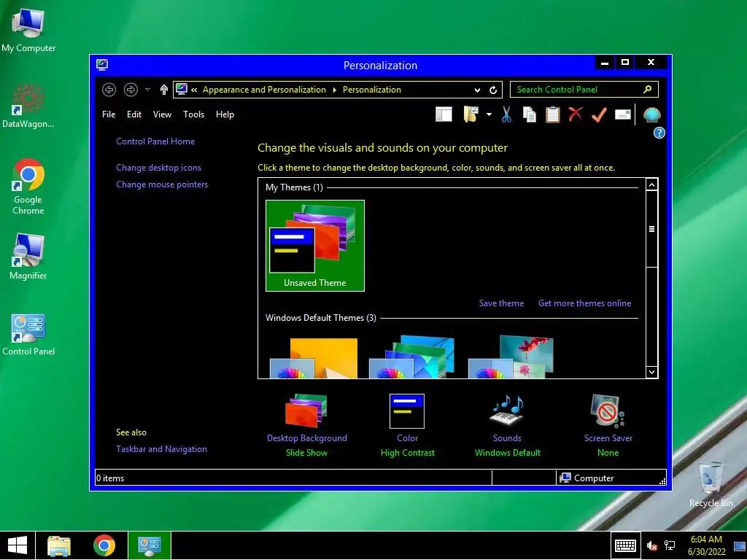Click the Windows Start button

point(18,545)
